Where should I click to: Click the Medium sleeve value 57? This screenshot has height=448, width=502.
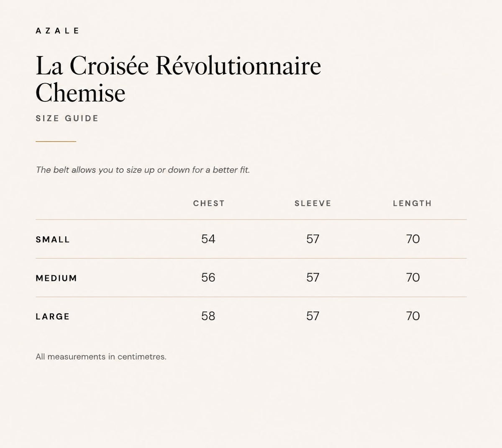pyautogui.click(x=313, y=278)
